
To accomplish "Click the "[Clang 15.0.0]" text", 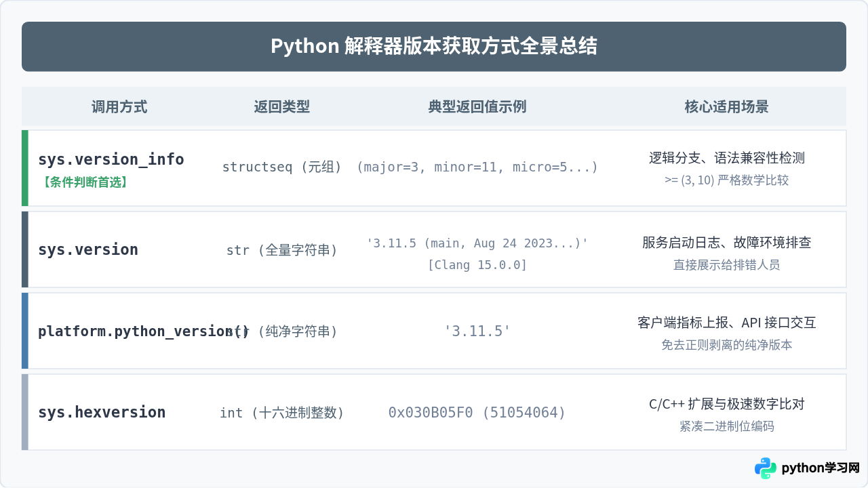I will tap(477, 264).
